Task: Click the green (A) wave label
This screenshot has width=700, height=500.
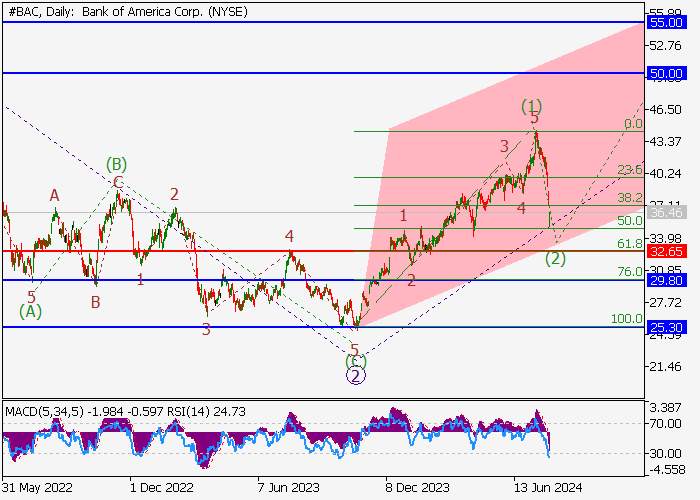Action: 30,311
